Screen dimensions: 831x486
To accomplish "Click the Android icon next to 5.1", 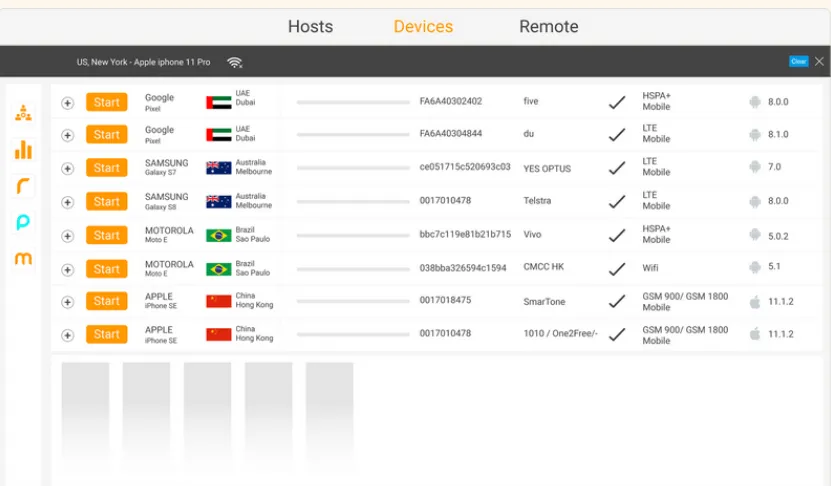I will (x=755, y=267).
